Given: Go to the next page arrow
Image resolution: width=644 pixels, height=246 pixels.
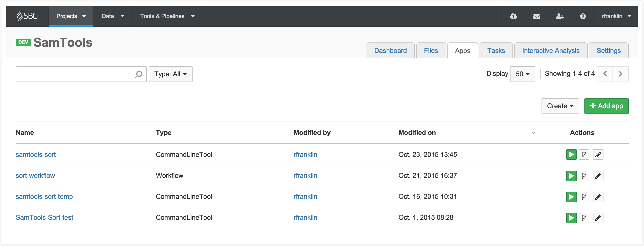Looking at the screenshot, I should pyautogui.click(x=620, y=74).
